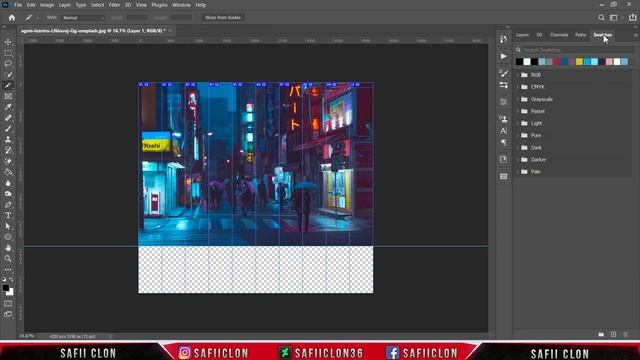This screenshot has width=640, height=360.
Task: Expand the CMYK swatch group
Action: [518, 87]
